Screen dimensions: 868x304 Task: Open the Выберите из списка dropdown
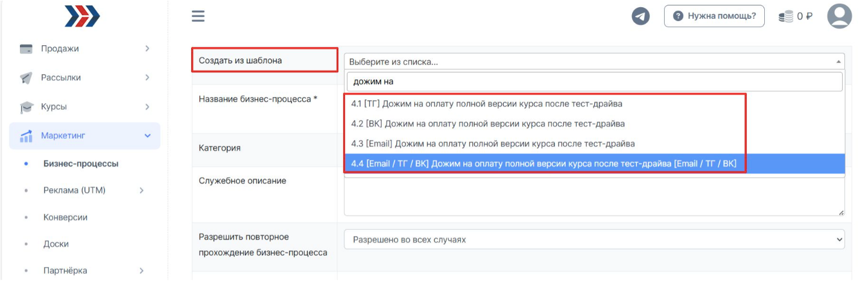pos(594,62)
